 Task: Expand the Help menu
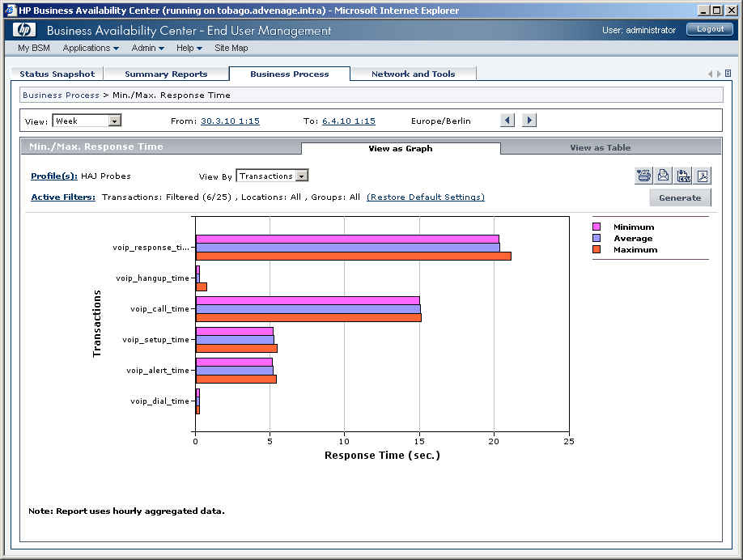(x=189, y=48)
